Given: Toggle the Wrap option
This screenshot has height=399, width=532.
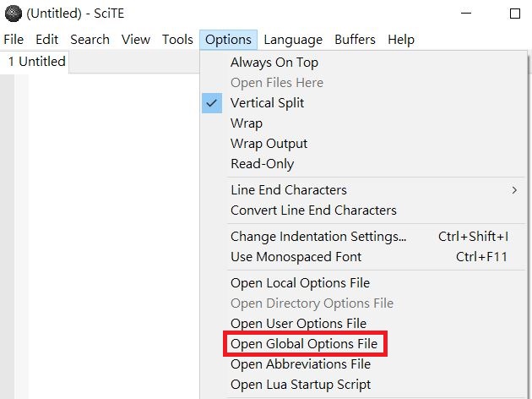Looking at the screenshot, I should [x=364, y=123].
